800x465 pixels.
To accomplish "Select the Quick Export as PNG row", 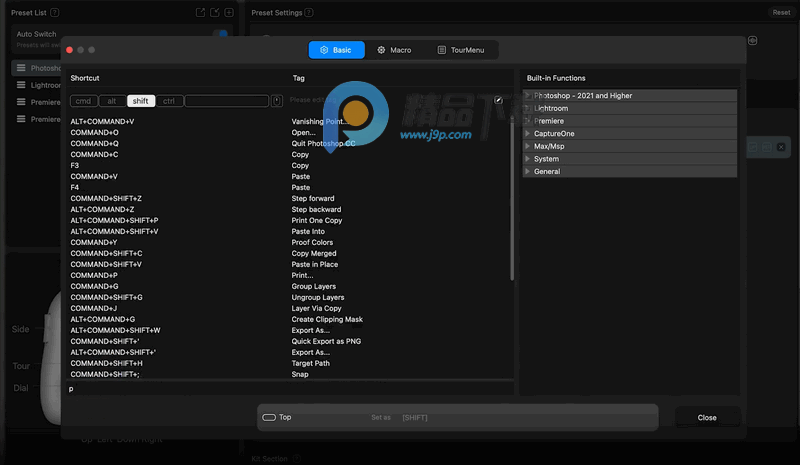I will [290, 341].
